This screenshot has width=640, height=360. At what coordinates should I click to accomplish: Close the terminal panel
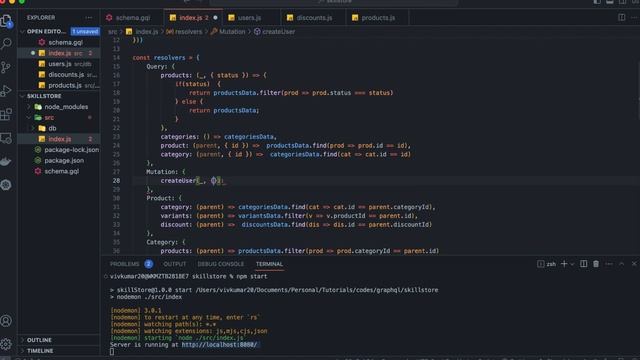point(634,264)
